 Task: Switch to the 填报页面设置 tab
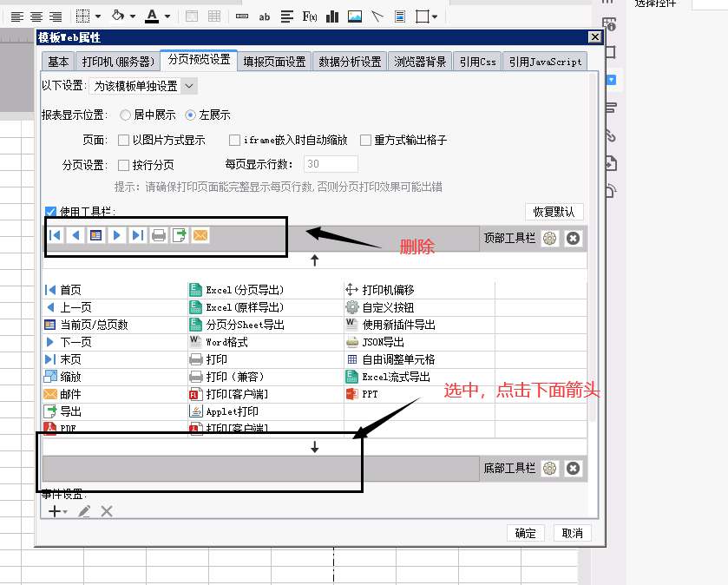274,62
